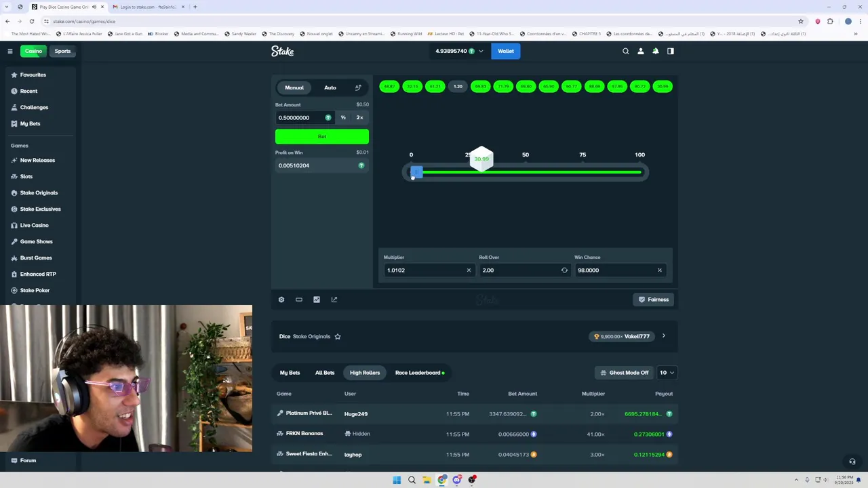Open My Bets in the sidebar
Viewport: 868px width, 488px height.
click(x=30, y=123)
